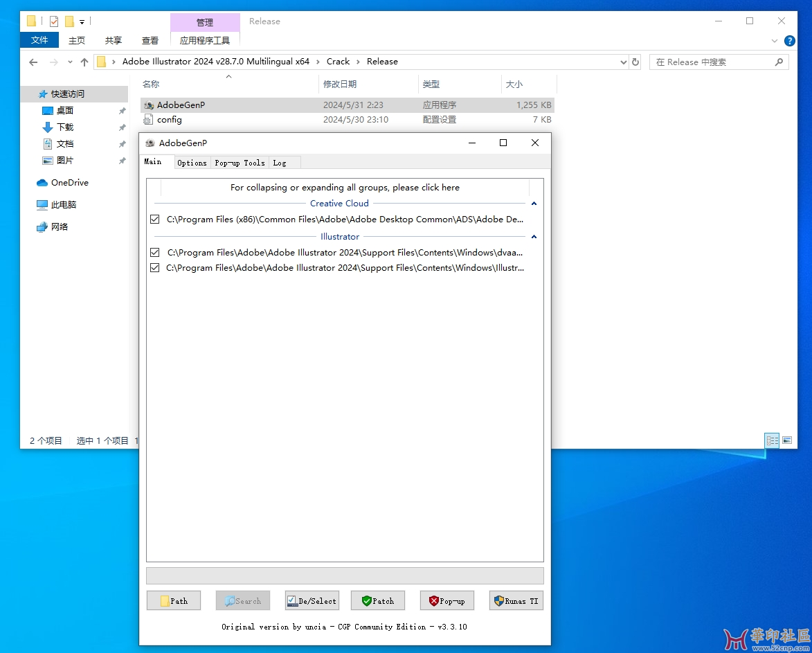
Task: Click the Runas TI button
Action: point(516,600)
